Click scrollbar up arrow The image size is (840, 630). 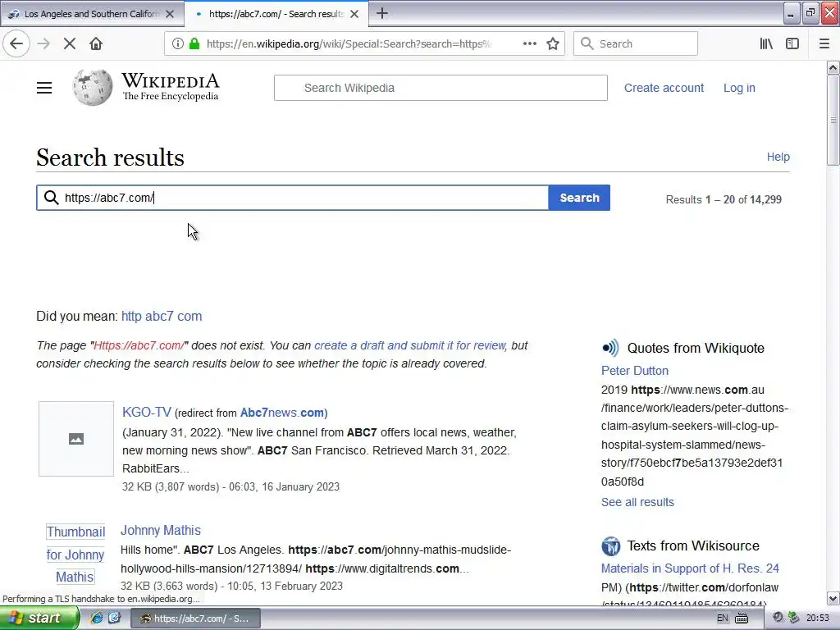pos(833,67)
